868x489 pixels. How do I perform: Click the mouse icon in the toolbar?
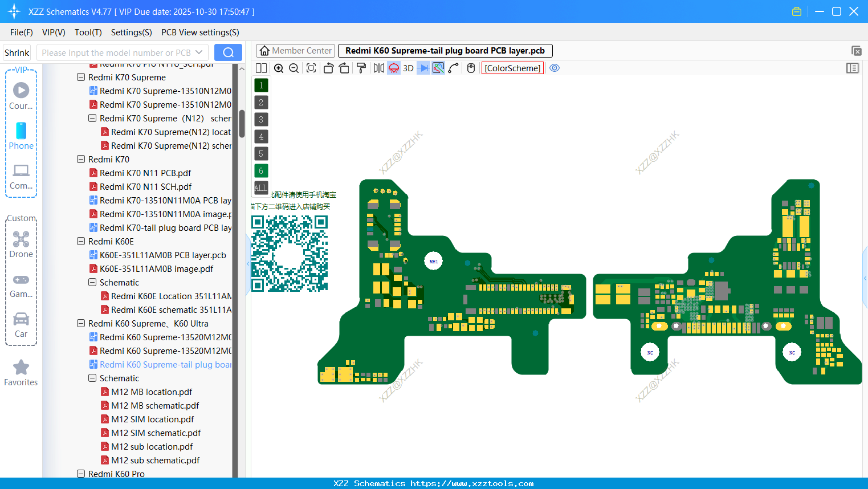point(471,68)
